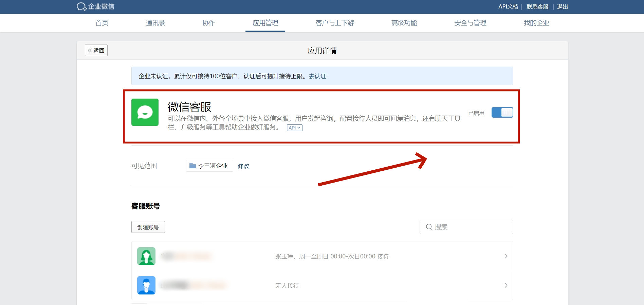Screen dimensions: 644x305
Task: Click the 创建账号 button
Action: (148, 227)
